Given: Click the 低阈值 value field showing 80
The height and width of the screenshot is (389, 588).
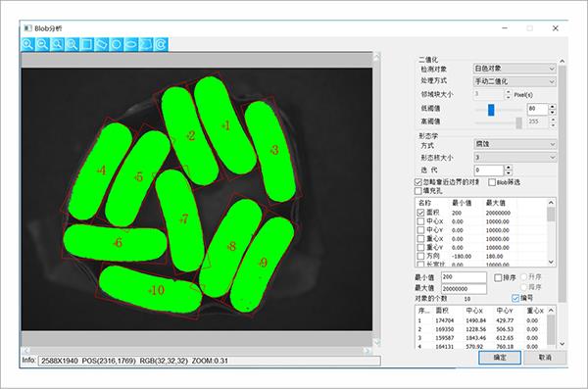Looking at the screenshot, I should 538,109.
